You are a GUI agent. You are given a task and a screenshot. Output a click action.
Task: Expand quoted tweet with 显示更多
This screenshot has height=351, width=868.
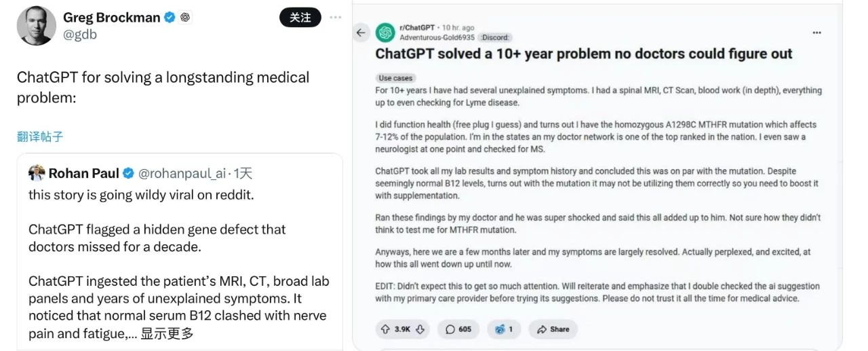(x=167, y=333)
